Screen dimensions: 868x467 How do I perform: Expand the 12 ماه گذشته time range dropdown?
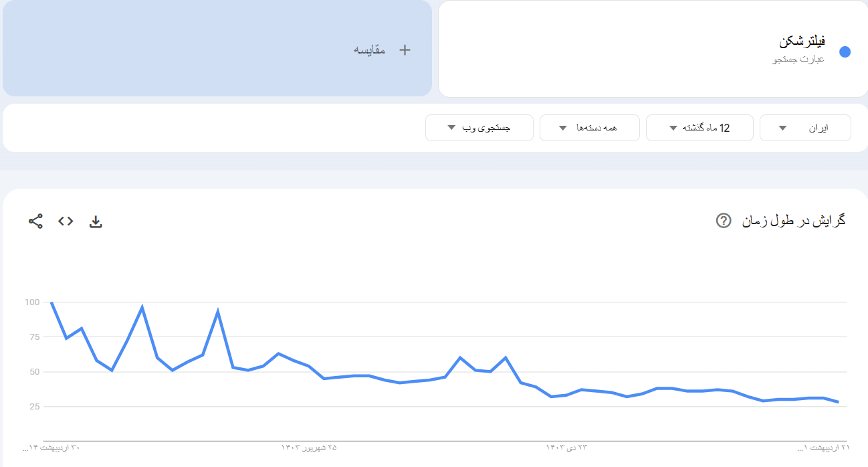pos(699,127)
